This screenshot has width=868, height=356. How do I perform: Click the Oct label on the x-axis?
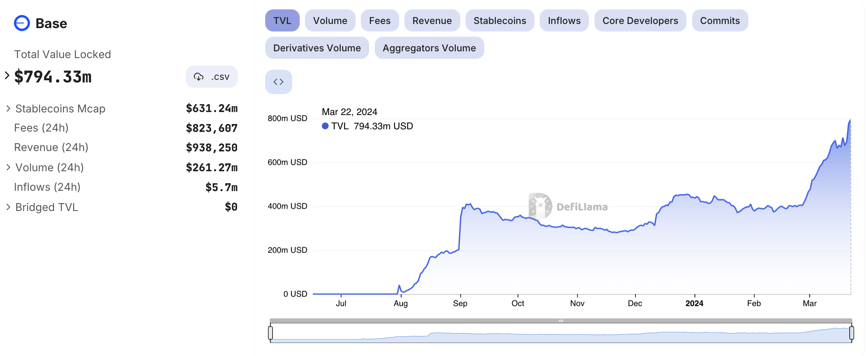[518, 304]
